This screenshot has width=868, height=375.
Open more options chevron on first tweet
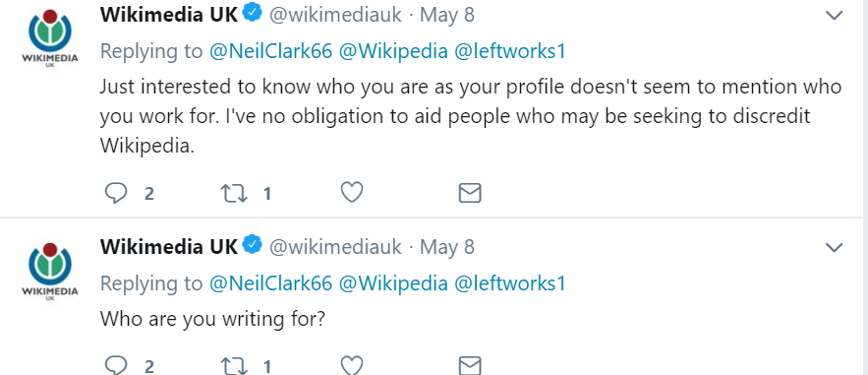[834, 16]
